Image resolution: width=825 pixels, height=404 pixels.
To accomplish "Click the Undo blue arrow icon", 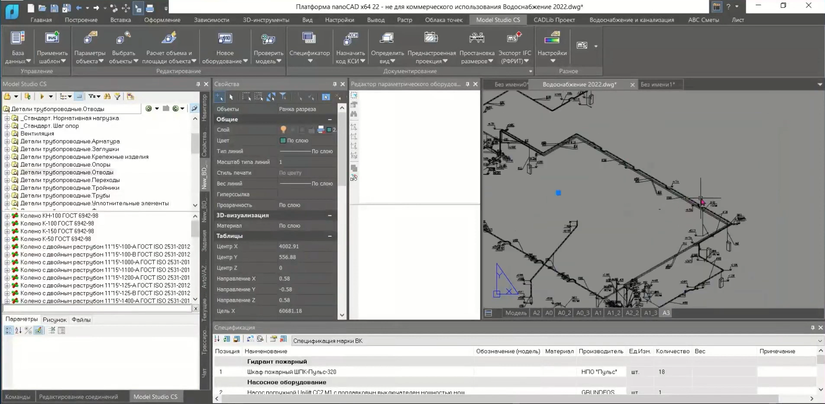I will 79,8.
